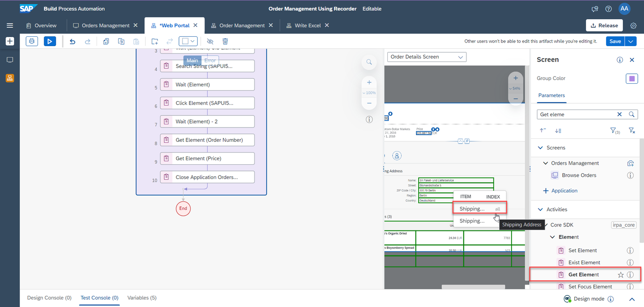Close the Order Management tab
Image resolution: width=644 pixels, height=307 pixels.
coord(271,26)
